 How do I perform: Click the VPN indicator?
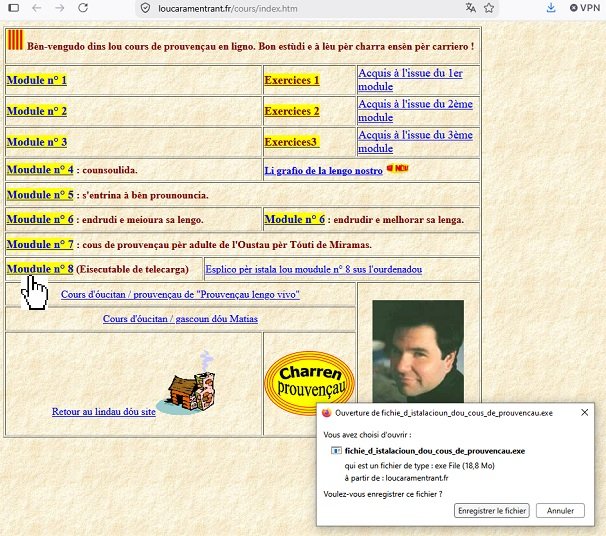pos(585,8)
